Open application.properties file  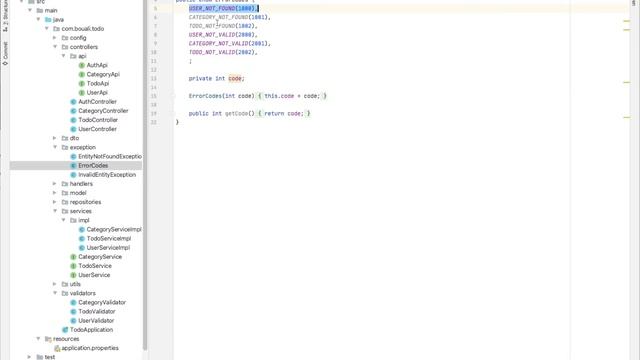(90, 348)
